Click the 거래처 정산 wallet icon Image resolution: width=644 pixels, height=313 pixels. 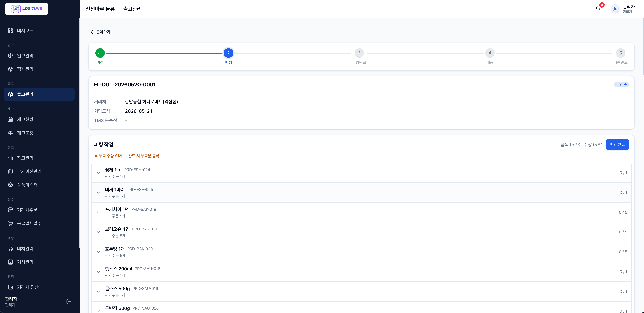tap(10, 287)
